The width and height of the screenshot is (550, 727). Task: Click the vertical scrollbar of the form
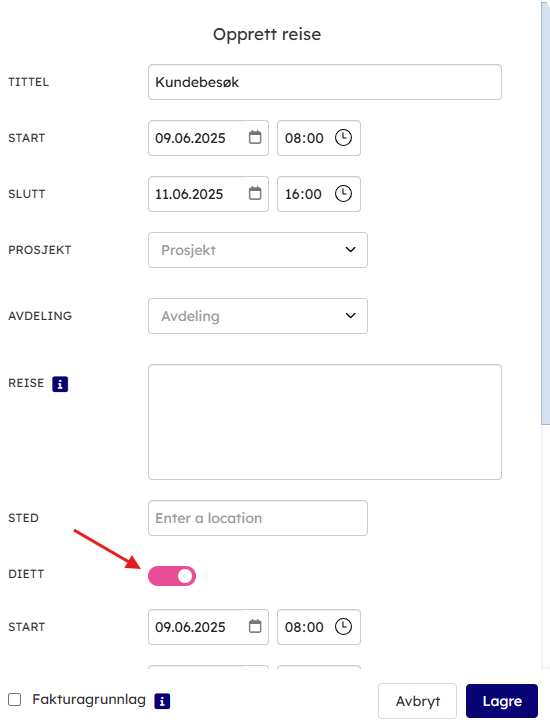(x=545, y=213)
